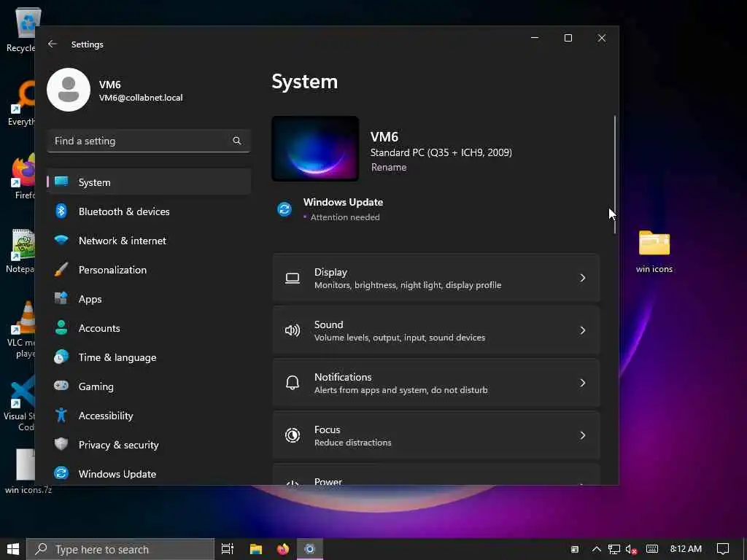Click the Accounts category label
Screen dimensions: 747x560
(99, 328)
